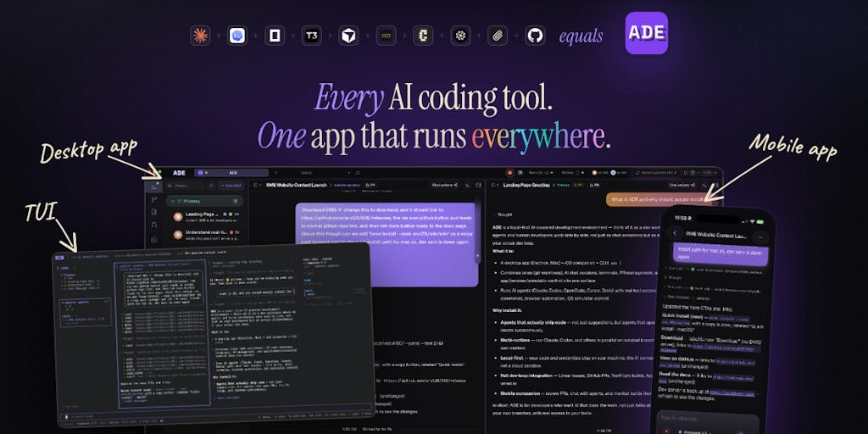Click the 'What is ADE and why' orange message
Viewport: 868px width, 434px height.
pyautogui.click(x=657, y=199)
